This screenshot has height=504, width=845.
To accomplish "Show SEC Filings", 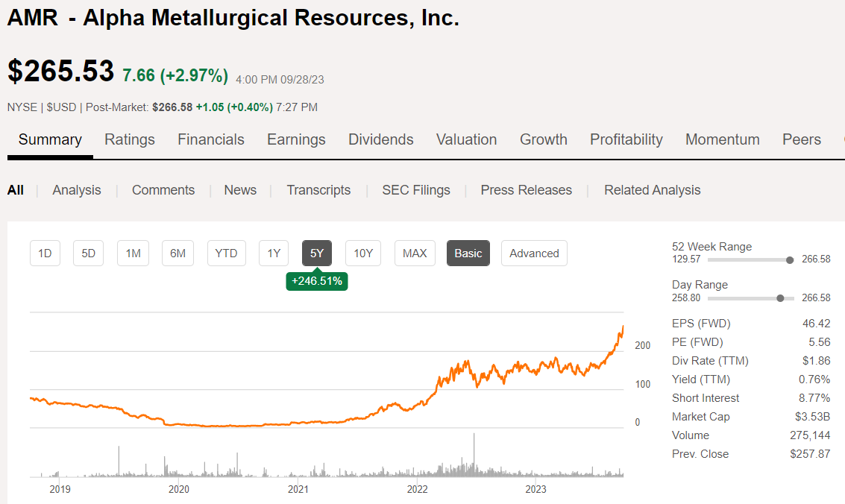I will click(416, 190).
